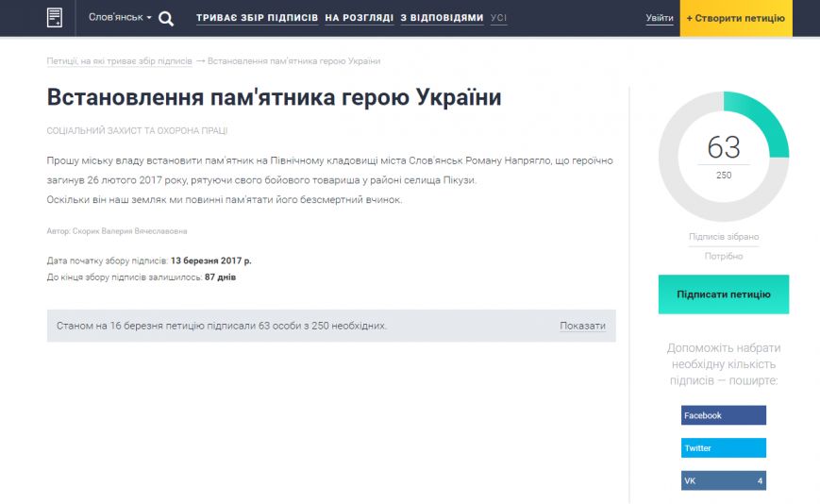
Task: Open the search magnifier icon
Action: (x=166, y=19)
